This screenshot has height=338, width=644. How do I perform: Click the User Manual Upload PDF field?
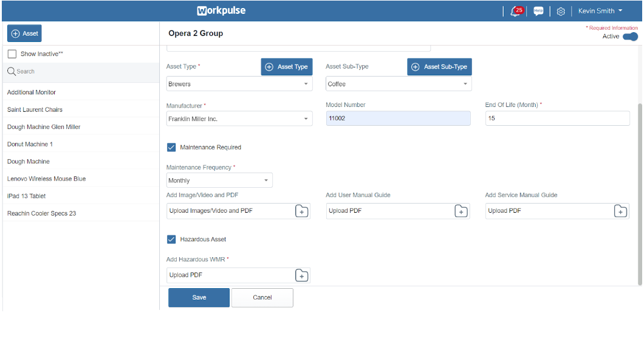point(397,211)
